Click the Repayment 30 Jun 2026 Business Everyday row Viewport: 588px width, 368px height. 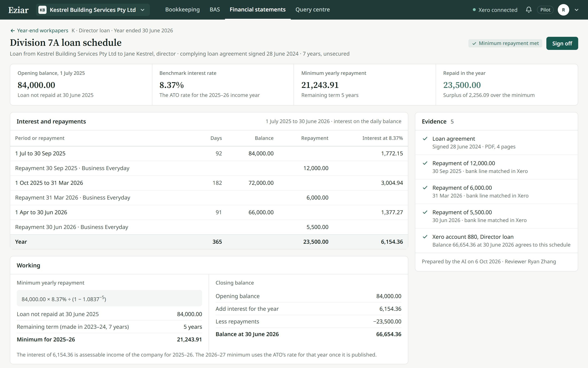(209, 227)
